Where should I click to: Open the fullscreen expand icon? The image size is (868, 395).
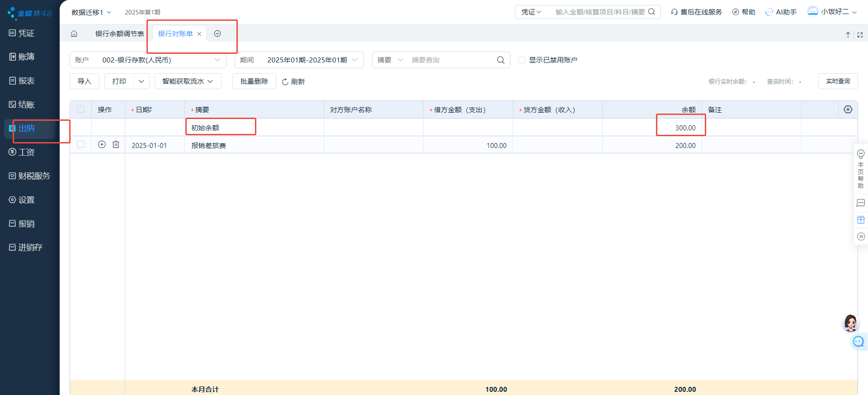tap(860, 35)
